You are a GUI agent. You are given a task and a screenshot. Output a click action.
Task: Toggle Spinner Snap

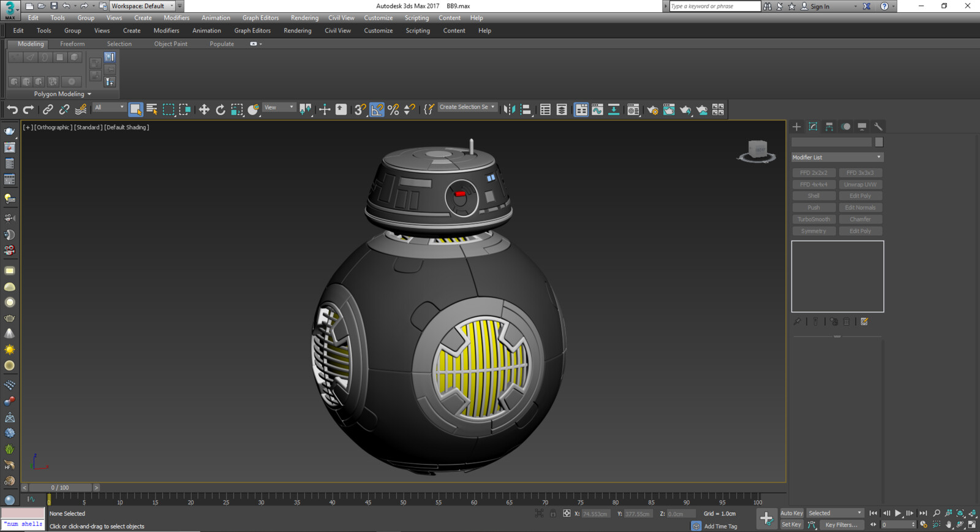[x=410, y=110]
